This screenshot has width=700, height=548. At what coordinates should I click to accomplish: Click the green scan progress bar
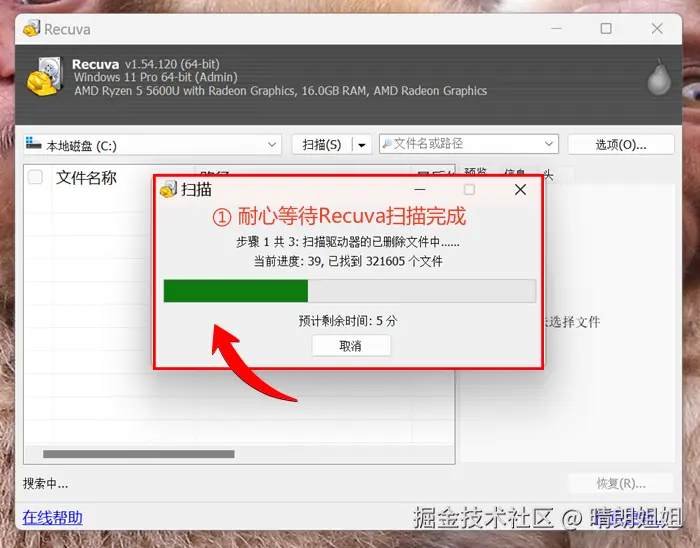(350, 291)
